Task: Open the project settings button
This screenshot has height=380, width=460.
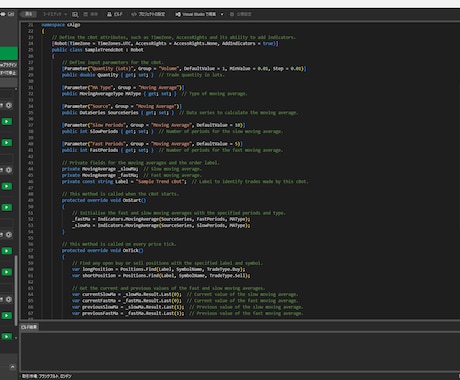Action: pos(148,14)
